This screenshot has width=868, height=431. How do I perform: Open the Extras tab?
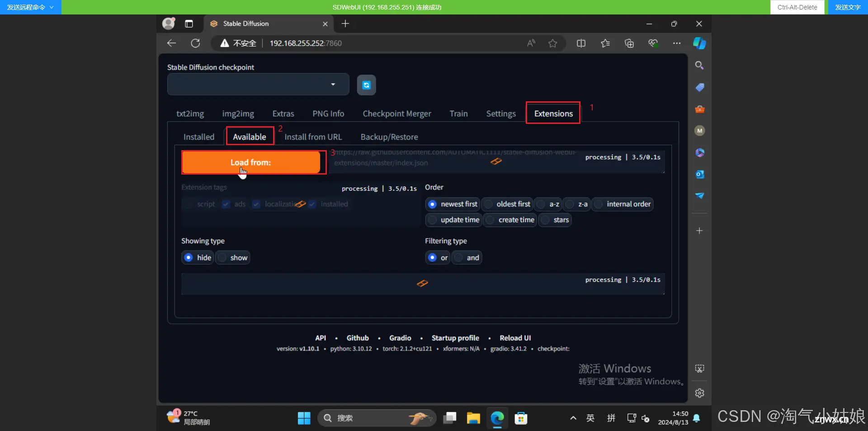pos(283,114)
